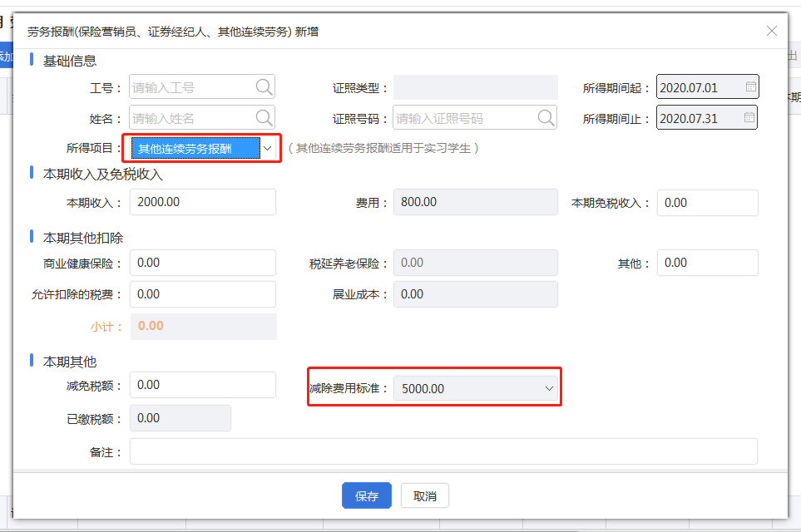Click the search icon in 姓名 field

point(264,118)
